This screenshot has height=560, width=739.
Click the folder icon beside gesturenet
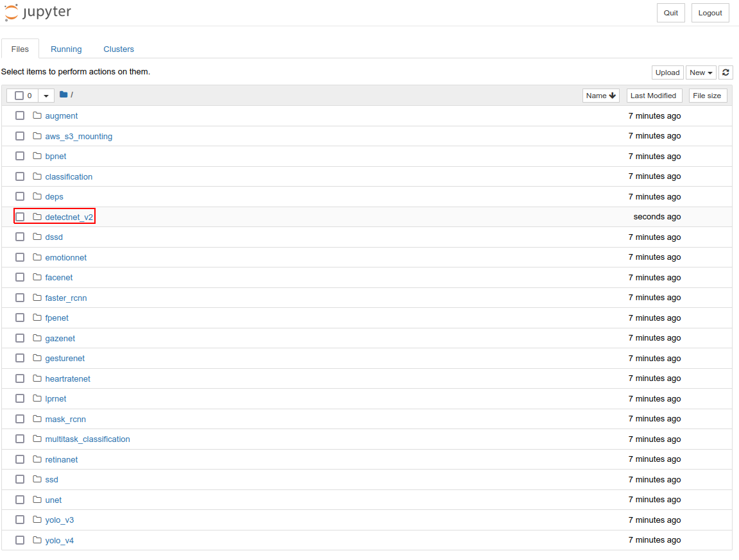[37, 358]
